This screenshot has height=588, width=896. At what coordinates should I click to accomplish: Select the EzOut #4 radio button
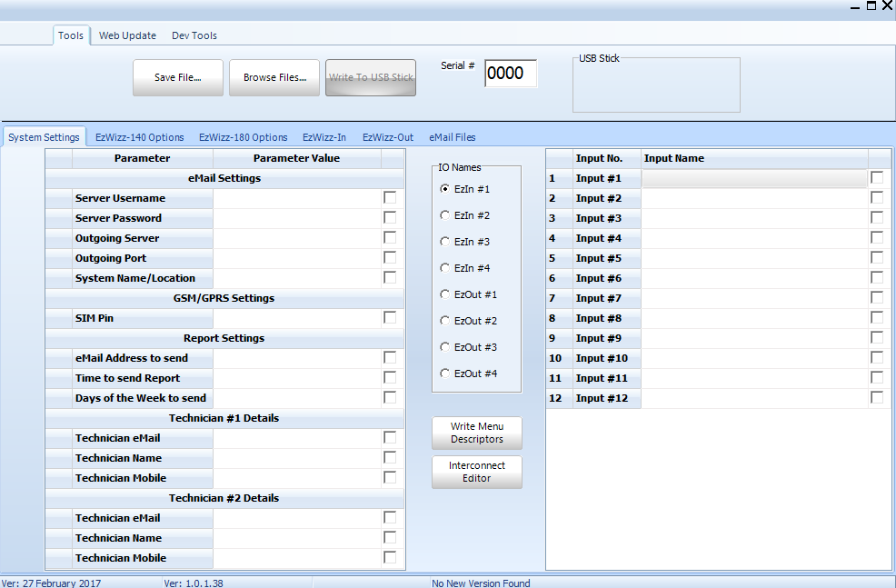(x=444, y=373)
